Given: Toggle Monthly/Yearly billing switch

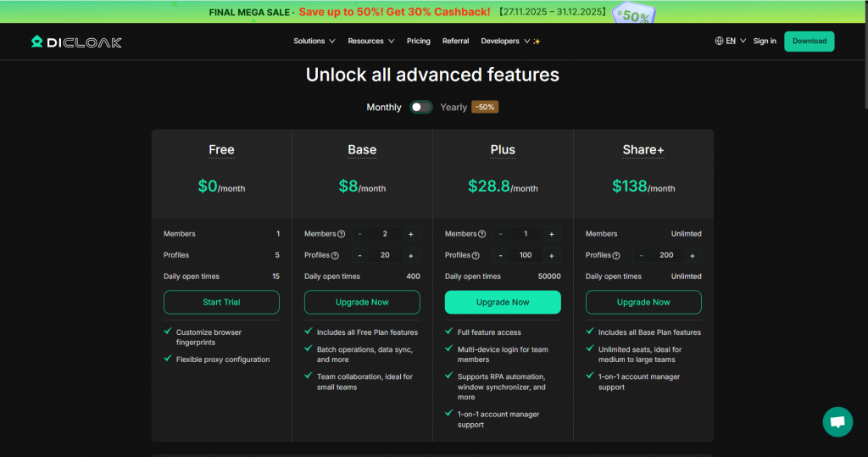Looking at the screenshot, I should (421, 107).
